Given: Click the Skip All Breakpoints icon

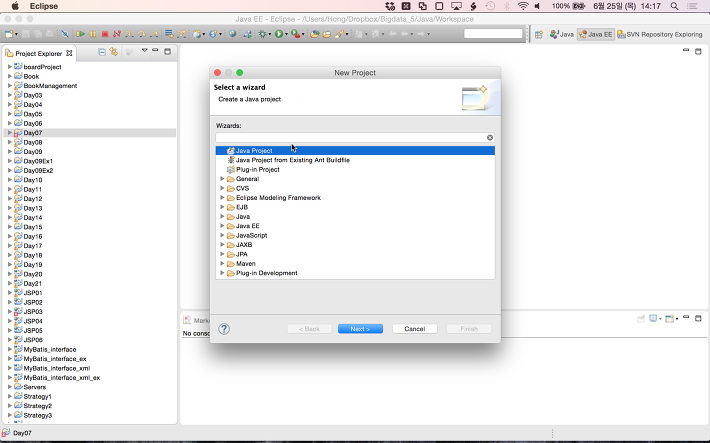Looking at the screenshot, I should pos(65,34).
